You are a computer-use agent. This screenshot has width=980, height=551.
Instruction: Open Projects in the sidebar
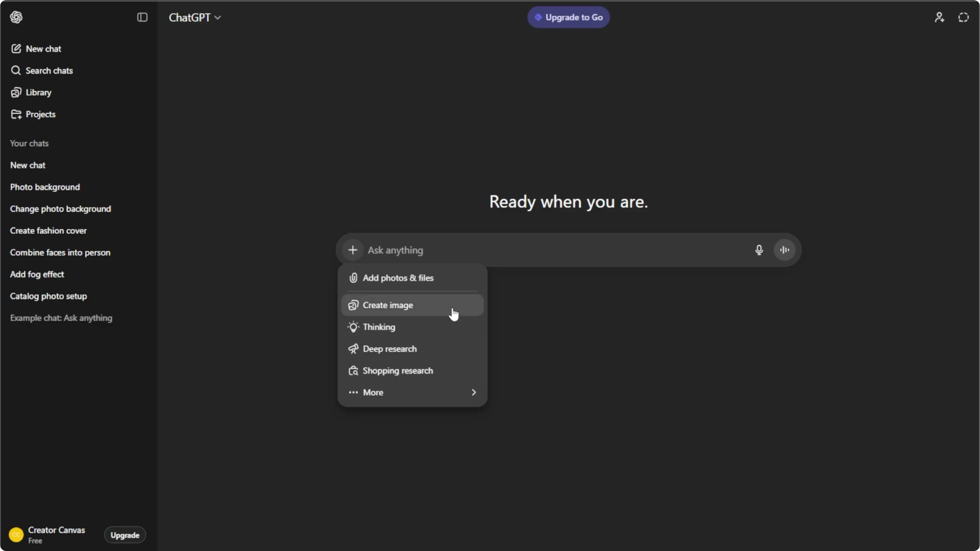[x=33, y=114]
